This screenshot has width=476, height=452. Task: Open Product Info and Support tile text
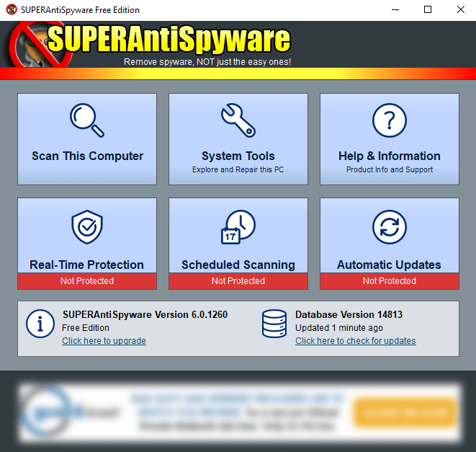point(390,169)
